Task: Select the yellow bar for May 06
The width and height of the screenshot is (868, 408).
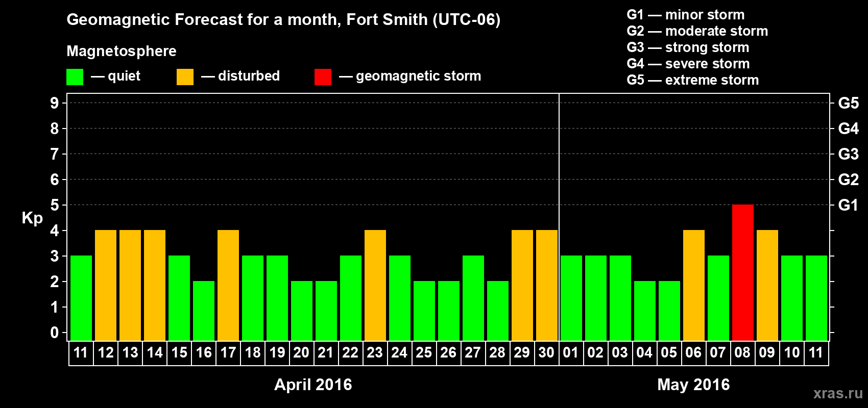Action: [x=694, y=286]
